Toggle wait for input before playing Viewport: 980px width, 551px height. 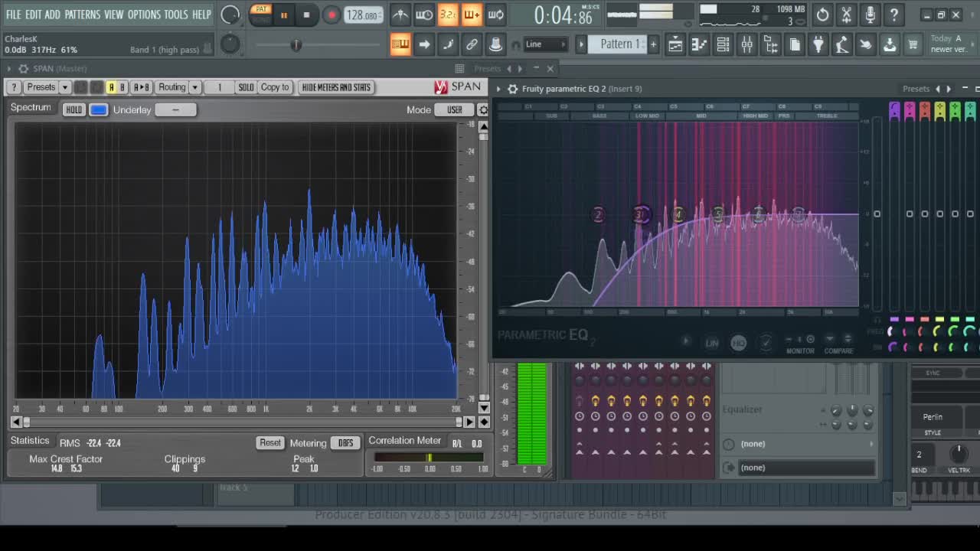pyautogui.click(x=423, y=15)
